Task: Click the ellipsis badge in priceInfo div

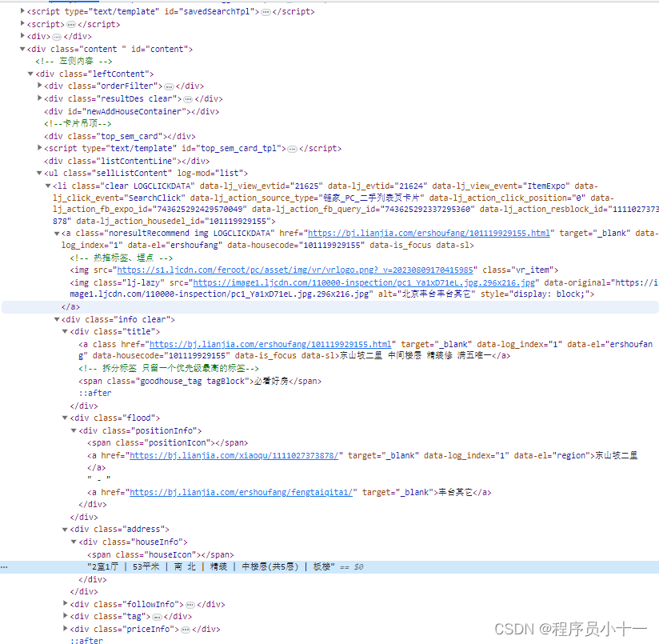Action: 186,630
